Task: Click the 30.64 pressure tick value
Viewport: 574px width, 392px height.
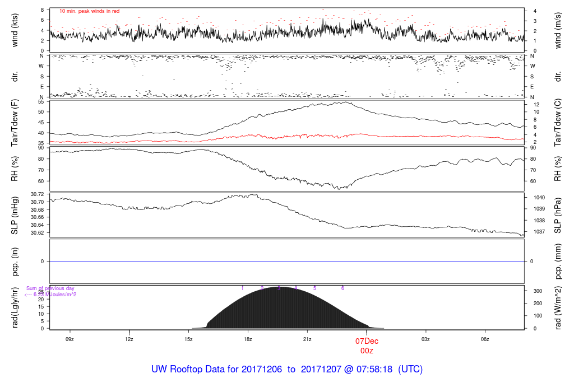Action: pyautogui.click(x=38, y=225)
